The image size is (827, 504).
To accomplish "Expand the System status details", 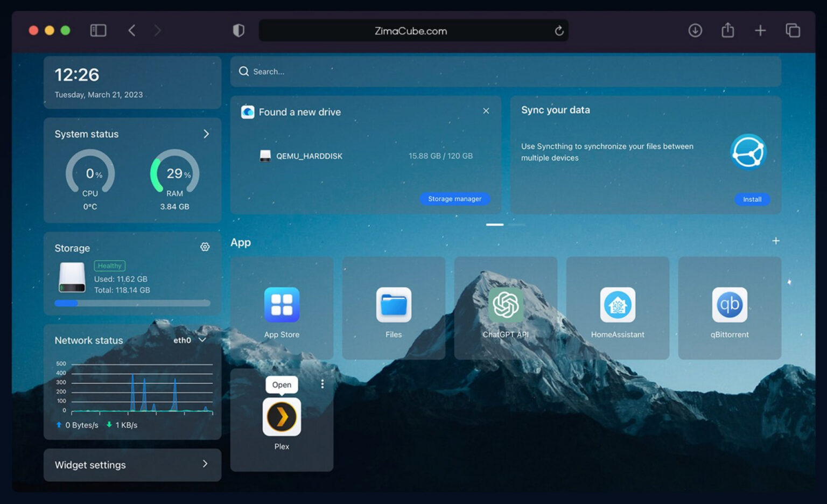I will (x=206, y=134).
